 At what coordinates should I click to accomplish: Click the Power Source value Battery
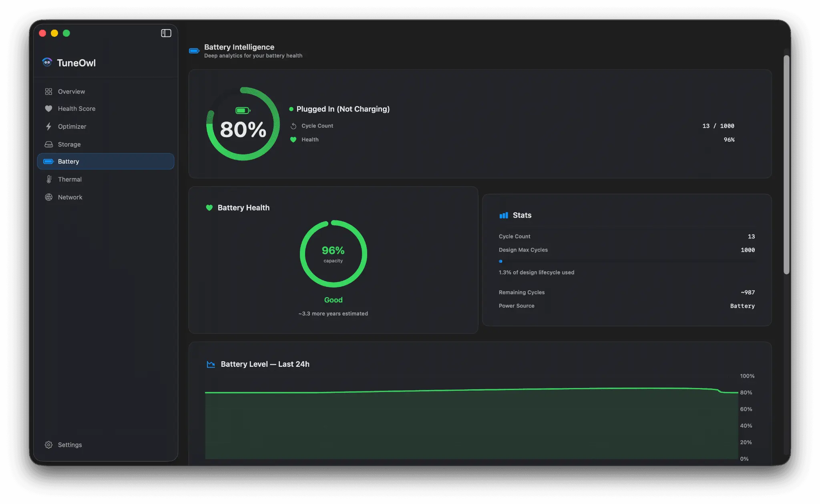tap(742, 306)
